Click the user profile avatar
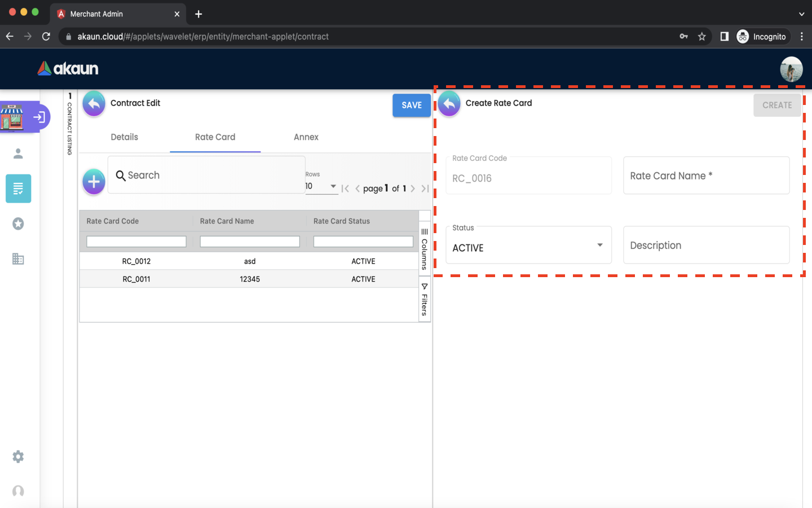Viewport: 812px width, 508px height. (791, 69)
